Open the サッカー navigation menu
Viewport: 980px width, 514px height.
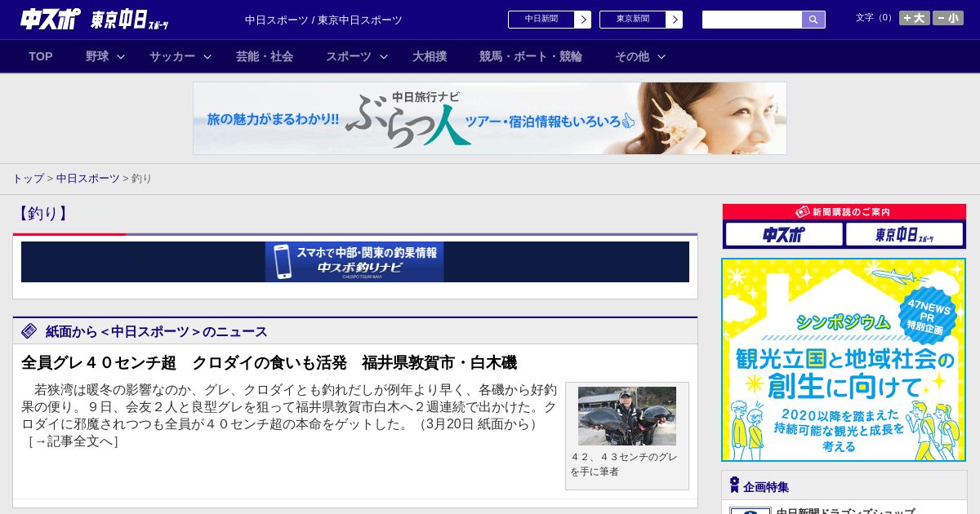pyautogui.click(x=172, y=56)
